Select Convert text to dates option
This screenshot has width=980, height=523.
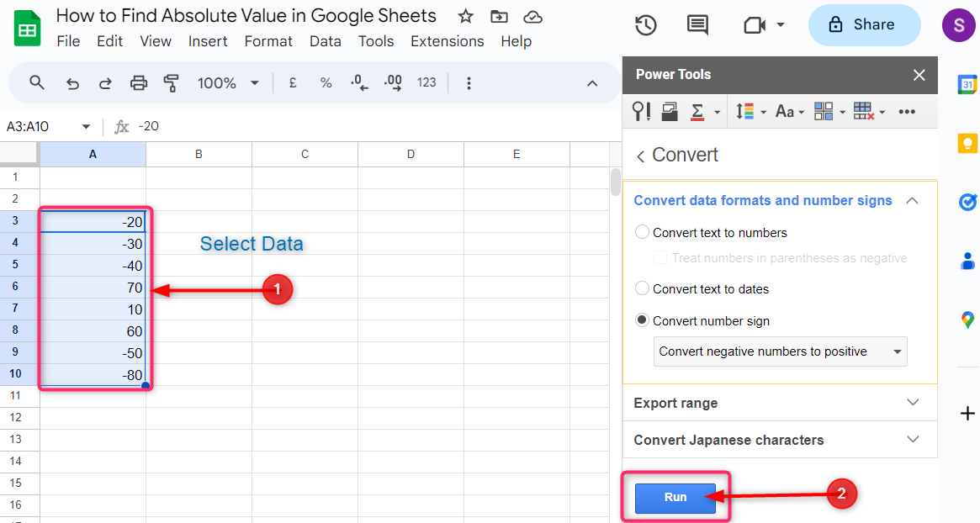(643, 289)
